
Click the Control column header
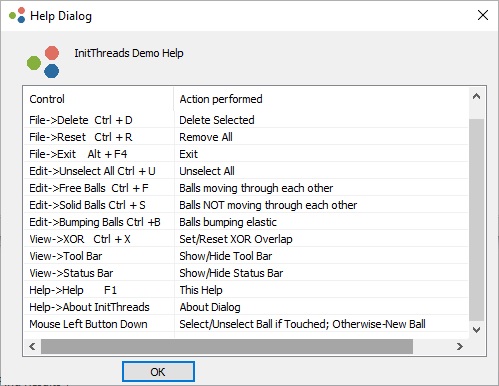99,99
